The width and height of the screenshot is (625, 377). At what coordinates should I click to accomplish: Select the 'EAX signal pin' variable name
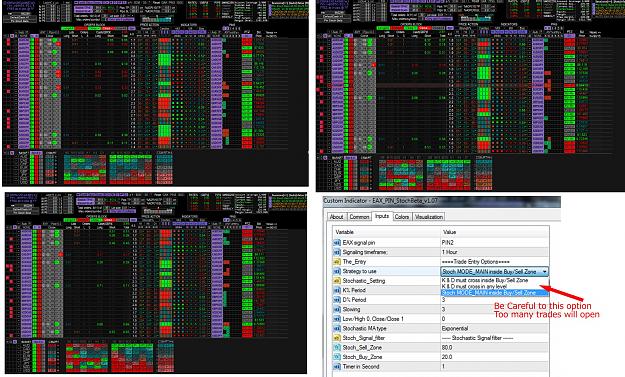[359, 243]
